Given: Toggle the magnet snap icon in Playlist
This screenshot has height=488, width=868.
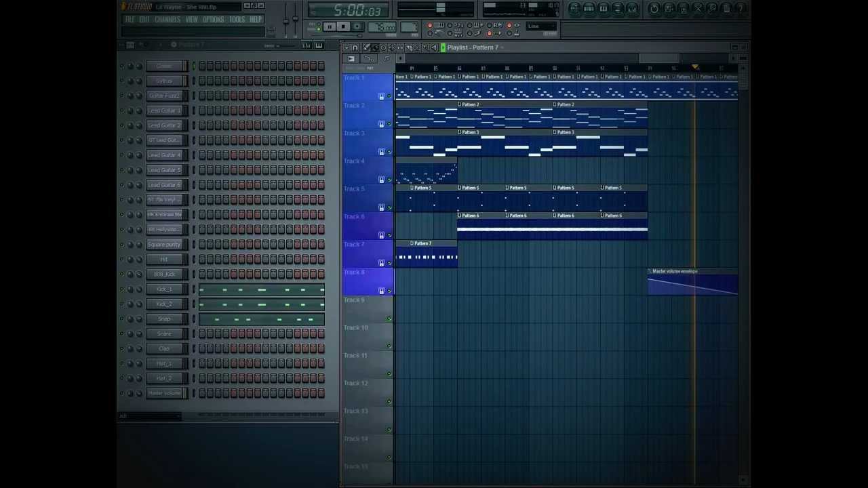Looking at the screenshot, I should pos(355,47).
